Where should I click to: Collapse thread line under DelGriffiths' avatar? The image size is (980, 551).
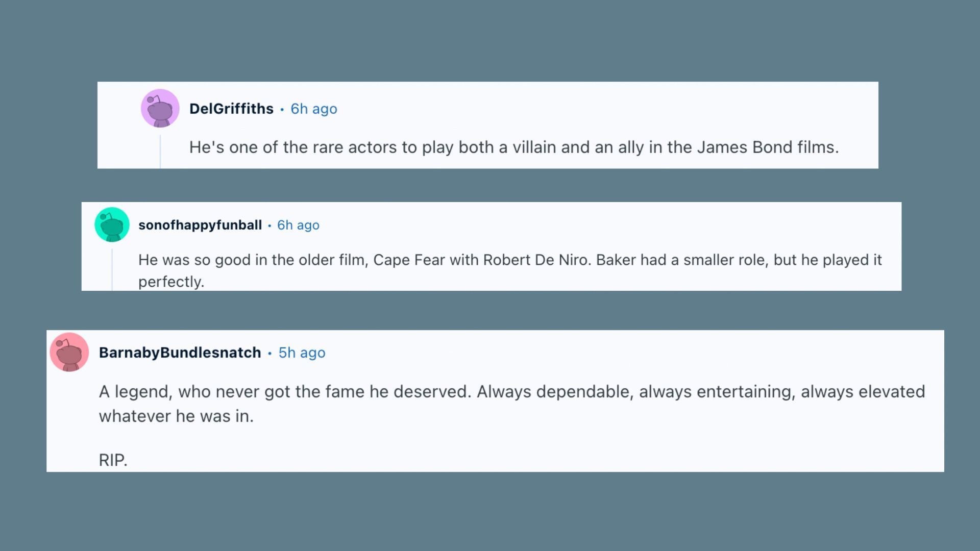pos(160,152)
